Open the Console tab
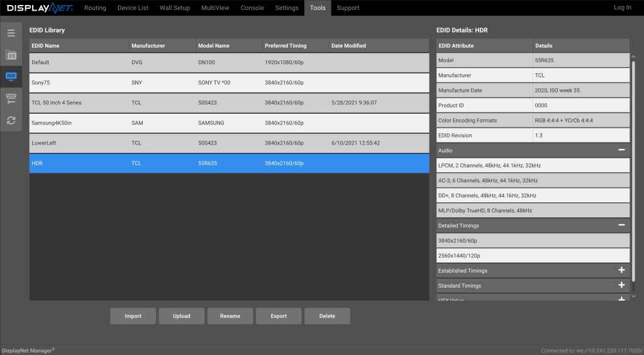 click(x=252, y=8)
